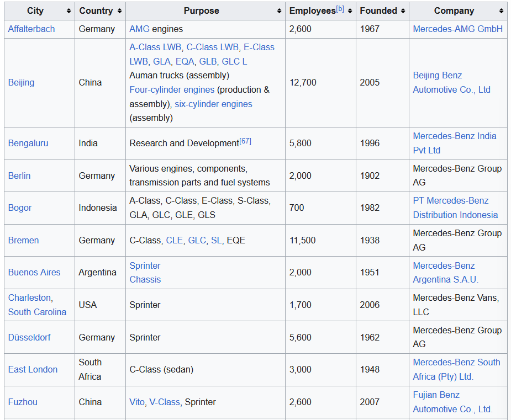Select the Argentina country cell
Screen dimensions: 511x420
(x=101, y=273)
